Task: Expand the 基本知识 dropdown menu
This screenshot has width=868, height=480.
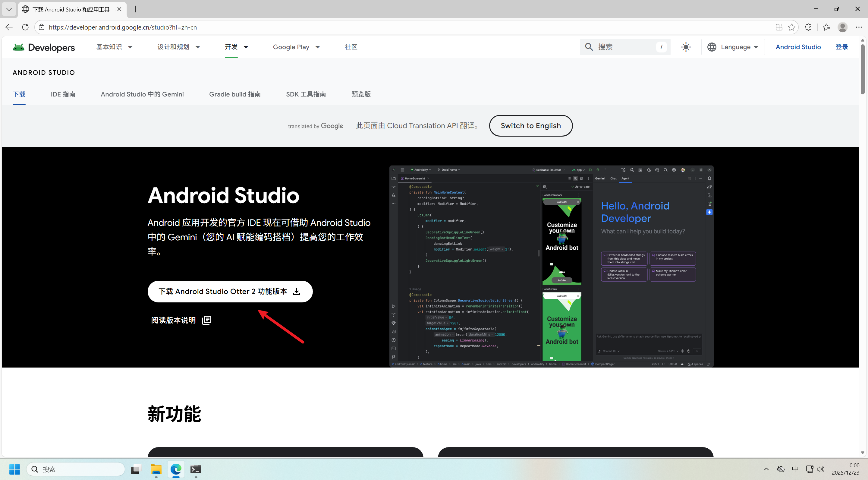Action: point(114,47)
